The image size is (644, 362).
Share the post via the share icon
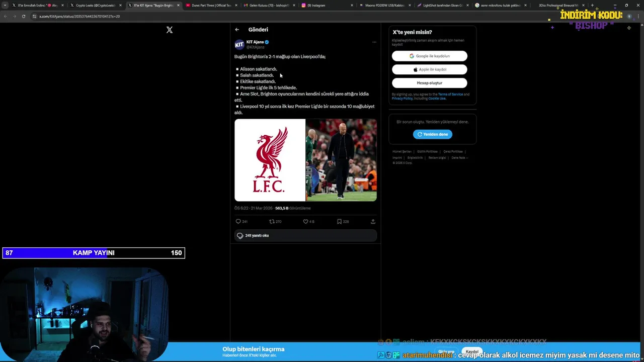tap(373, 221)
